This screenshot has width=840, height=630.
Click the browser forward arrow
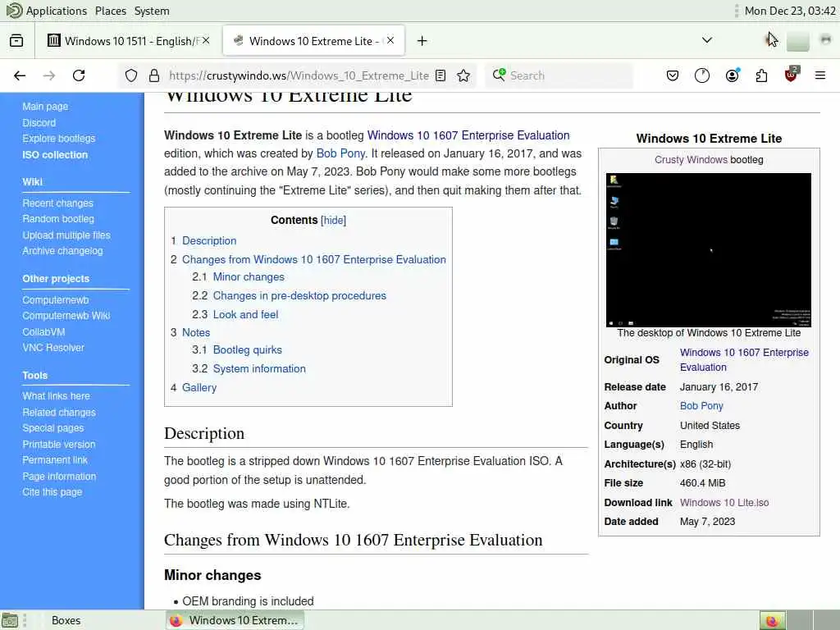coord(49,75)
